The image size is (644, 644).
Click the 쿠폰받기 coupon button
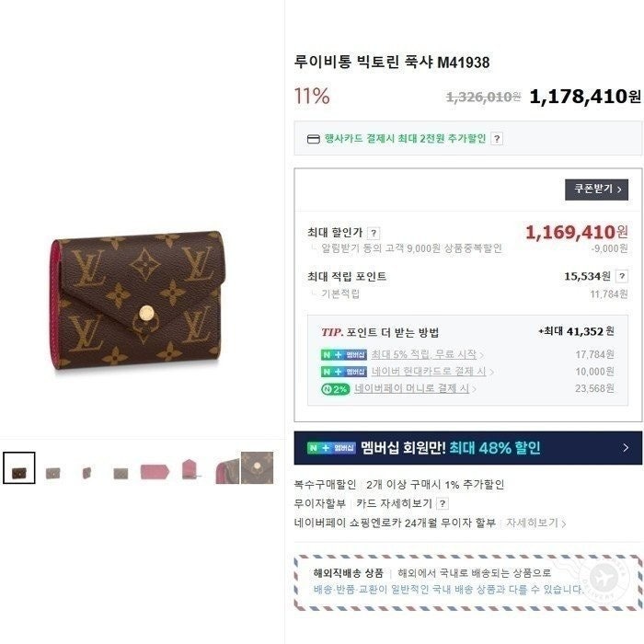(596, 190)
